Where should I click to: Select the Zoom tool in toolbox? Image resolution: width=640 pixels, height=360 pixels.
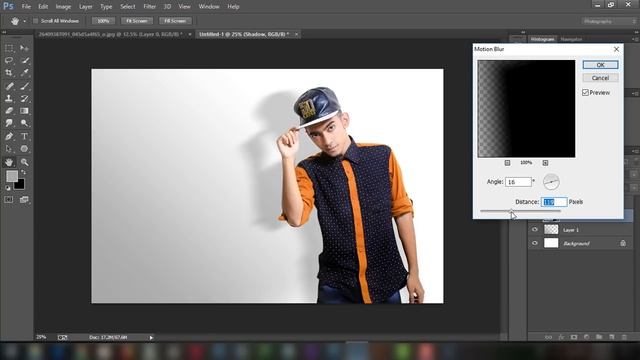[x=24, y=162]
